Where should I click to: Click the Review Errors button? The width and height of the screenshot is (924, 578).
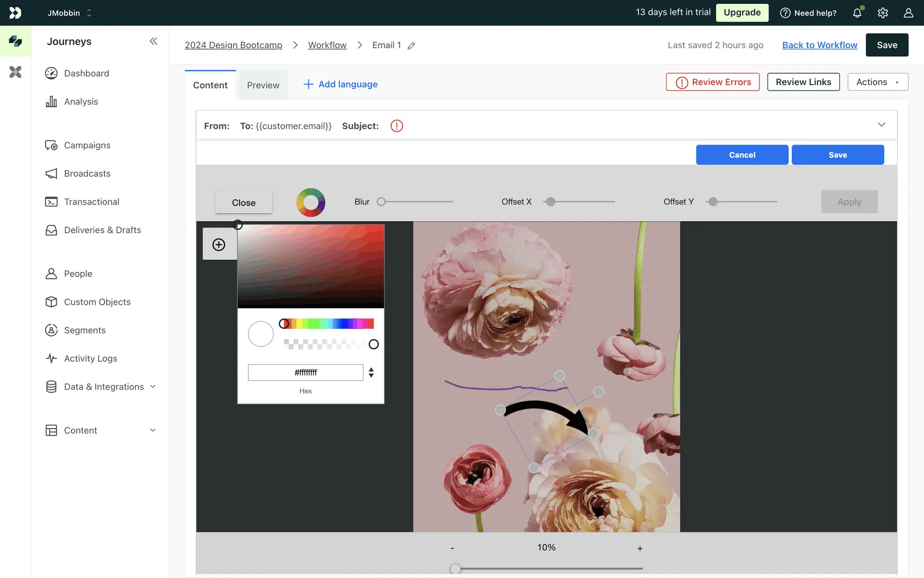click(713, 82)
